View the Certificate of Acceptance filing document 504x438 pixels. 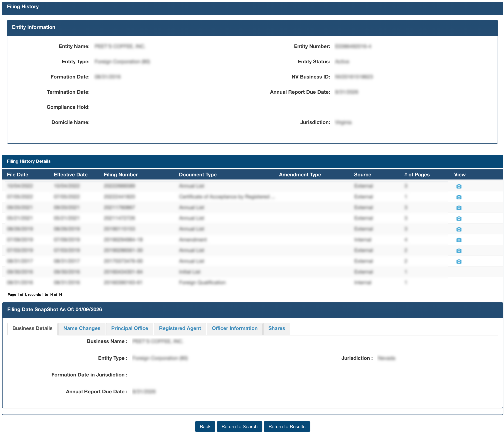(x=459, y=197)
